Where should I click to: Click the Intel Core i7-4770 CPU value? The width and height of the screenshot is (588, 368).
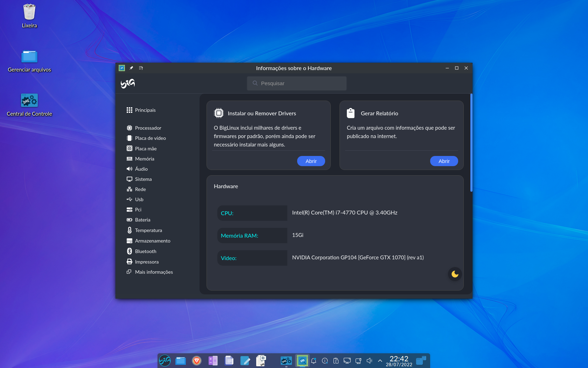(345, 213)
